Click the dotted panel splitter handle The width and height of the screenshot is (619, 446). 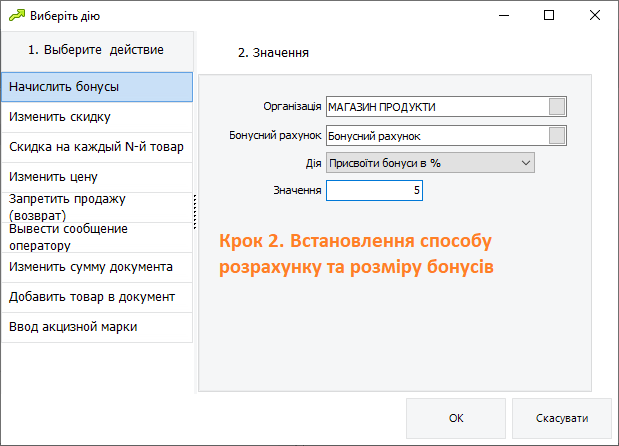195,212
